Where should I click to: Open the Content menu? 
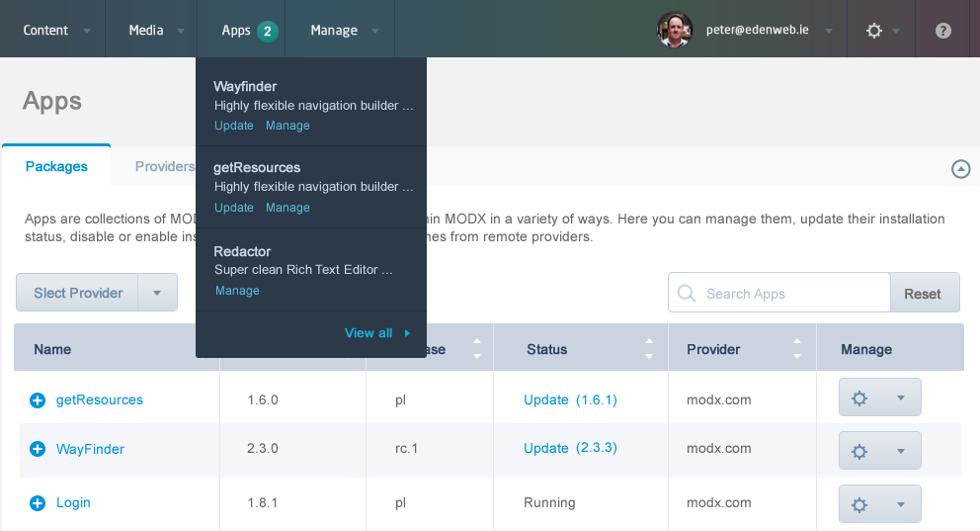[x=47, y=30]
